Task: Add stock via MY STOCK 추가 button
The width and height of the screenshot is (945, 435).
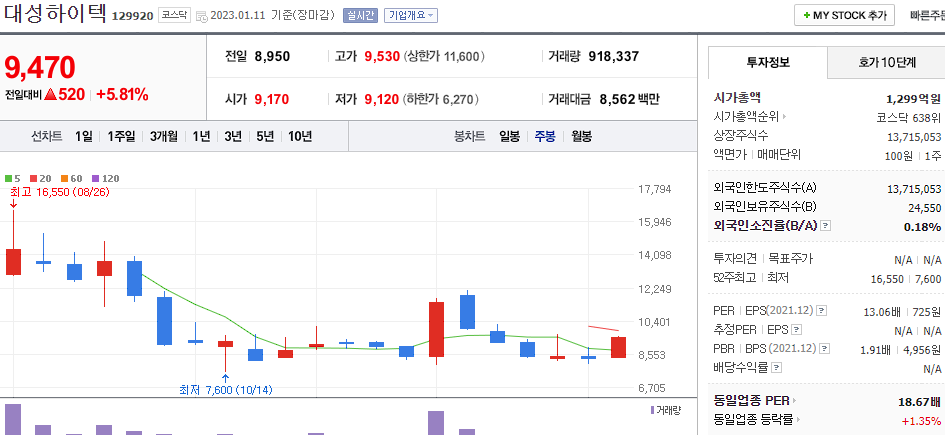Action: click(x=844, y=16)
